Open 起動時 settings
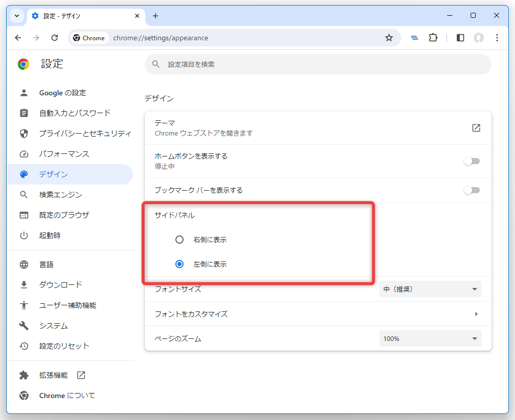 click(x=70, y=235)
